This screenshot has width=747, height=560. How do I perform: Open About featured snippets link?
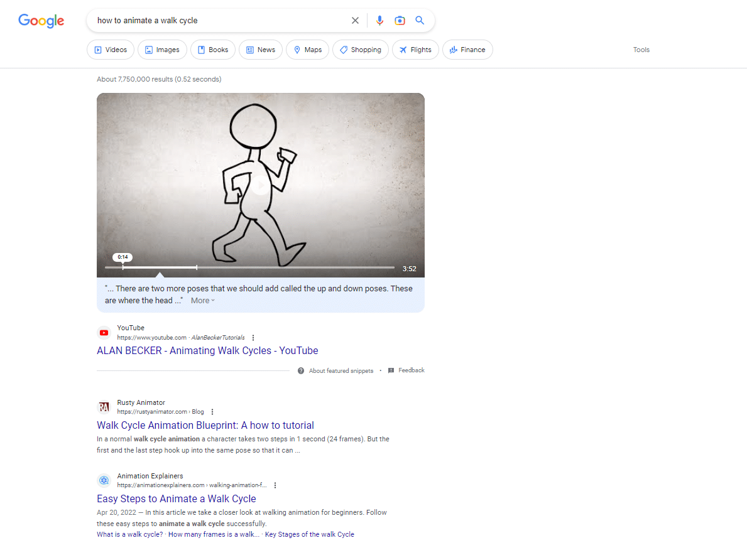coord(341,370)
